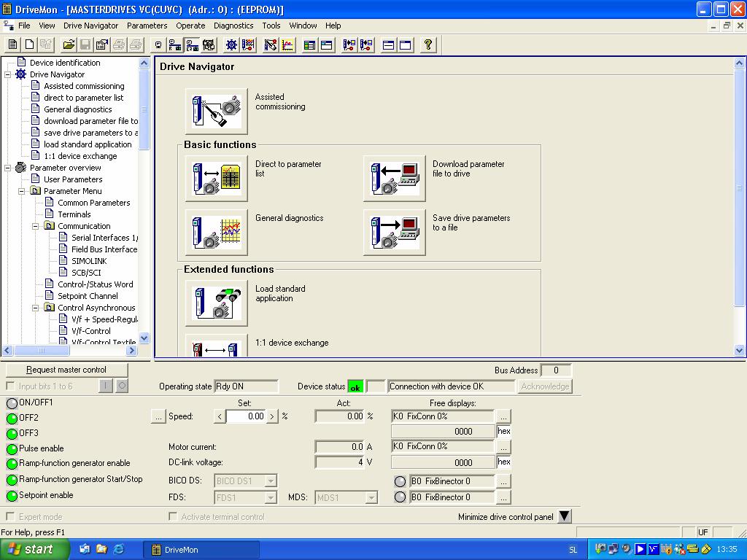Increase speed setpoint with right arrow
Viewport: 747px width, 560px height.
coord(272,416)
